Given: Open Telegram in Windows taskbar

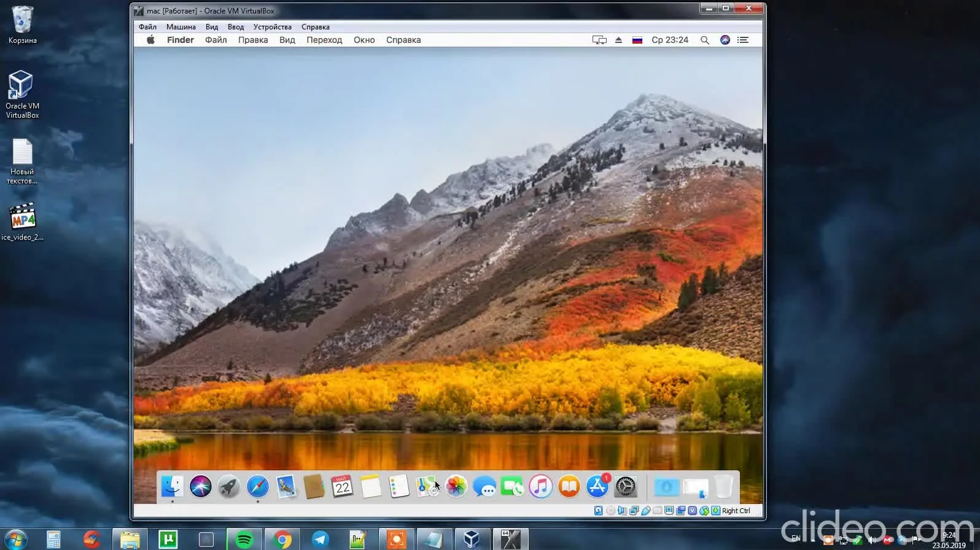Looking at the screenshot, I should point(320,540).
